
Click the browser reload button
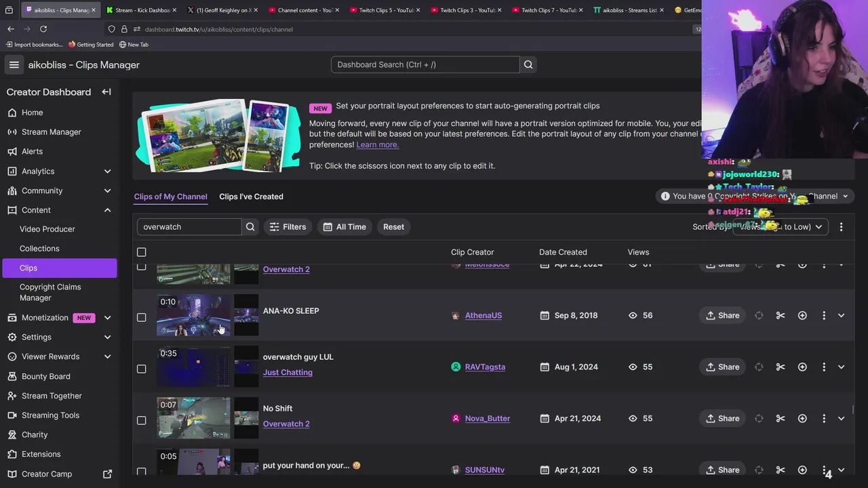tap(43, 29)
